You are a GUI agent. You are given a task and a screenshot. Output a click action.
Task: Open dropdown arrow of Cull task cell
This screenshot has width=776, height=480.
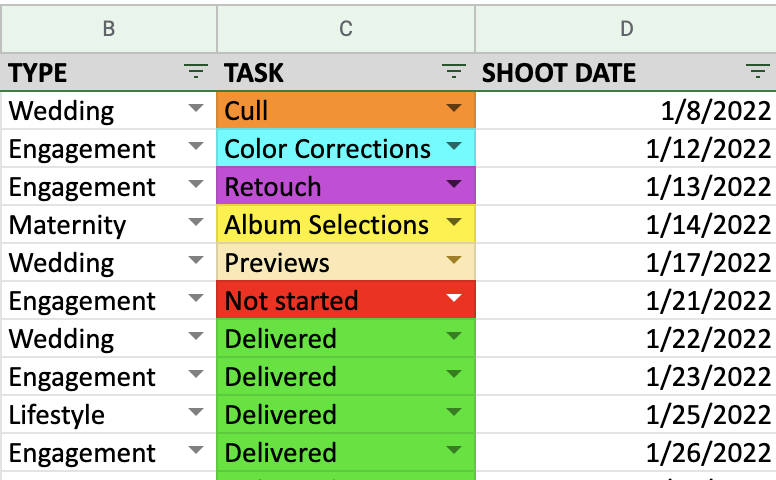tap(454, 107)
